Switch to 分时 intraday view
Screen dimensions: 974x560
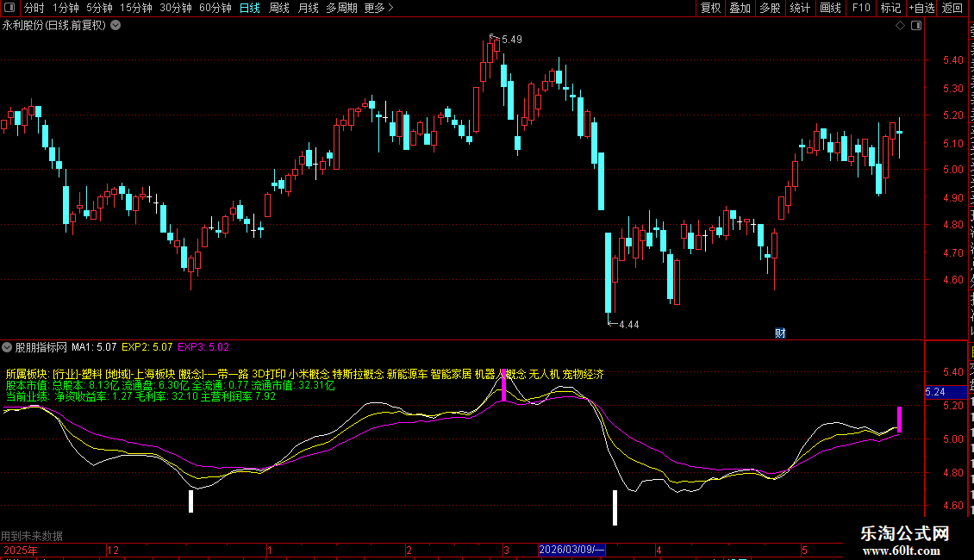[x=34, y=8]
